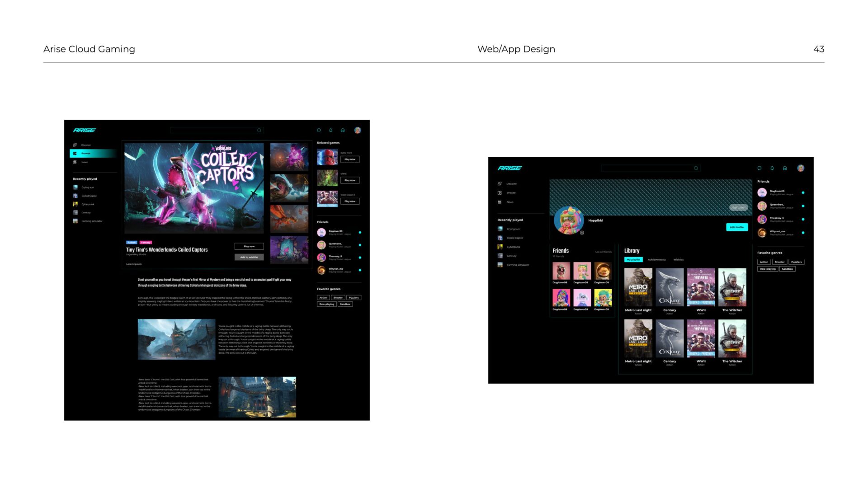Open Doglover09 avatar in game page mockup friends list

[321, 232]
